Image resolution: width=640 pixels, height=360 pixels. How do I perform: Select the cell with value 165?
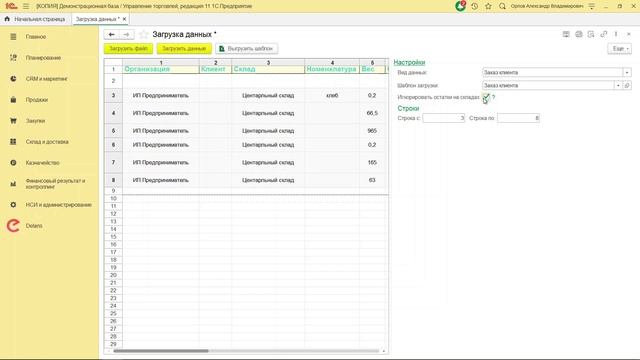pos(372,162)
